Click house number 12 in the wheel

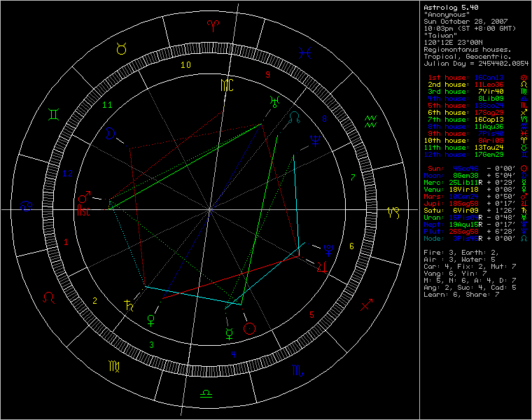(67, 174)
